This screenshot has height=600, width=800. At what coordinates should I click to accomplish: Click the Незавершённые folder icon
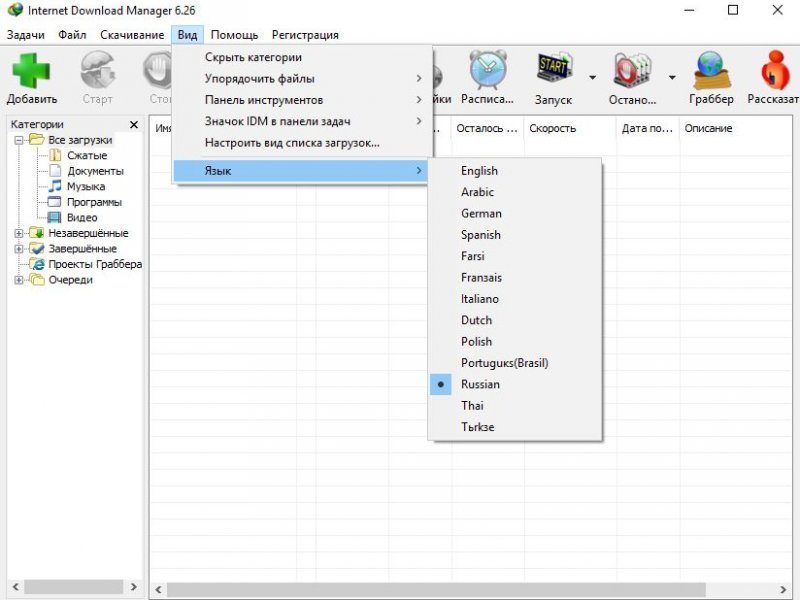pos(36,233)
